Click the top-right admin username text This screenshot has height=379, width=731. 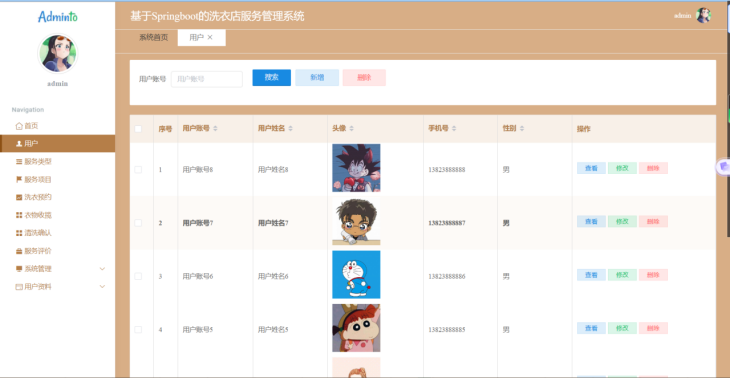coord(683,16)
